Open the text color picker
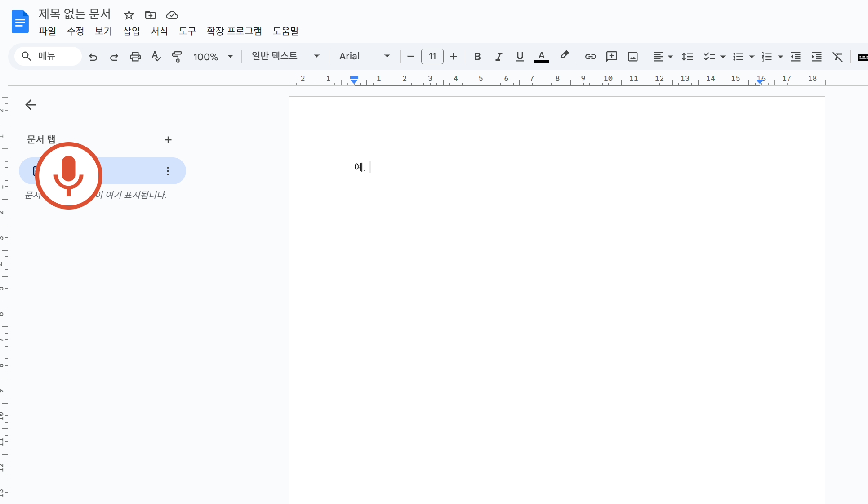Viewport: 868px width, 504px height. click(x=541, y=57)
